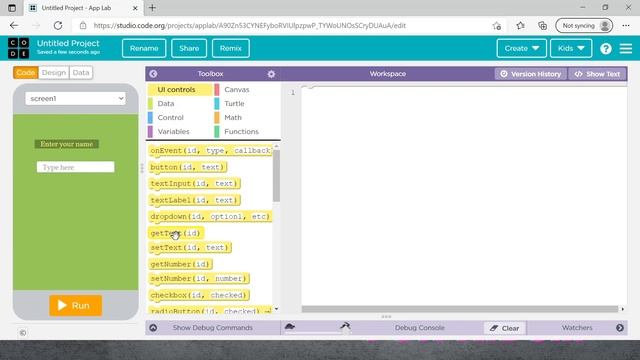Select the setText(id, text) block
This screenshot has height=360, width=640.
pyautogui.click(x=190, y=247)
